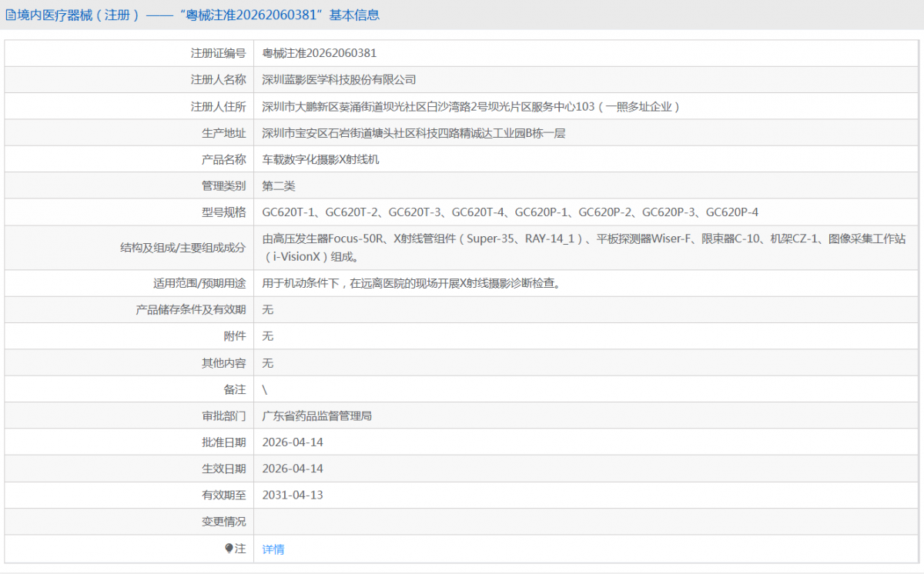Click the 适用范围/预期用途 label
Viewport: 924px width, 574px height.
pyautogui.click(x=199, y=283)
